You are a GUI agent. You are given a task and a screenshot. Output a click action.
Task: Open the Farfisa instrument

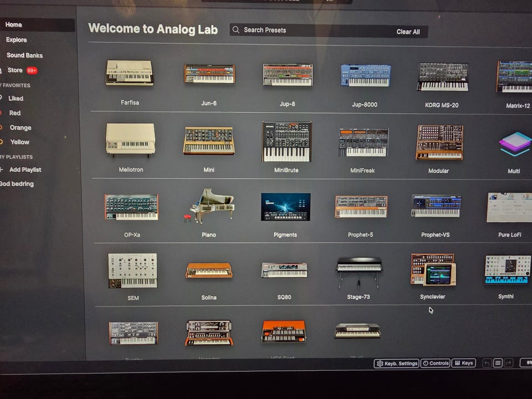pos(129,73)
